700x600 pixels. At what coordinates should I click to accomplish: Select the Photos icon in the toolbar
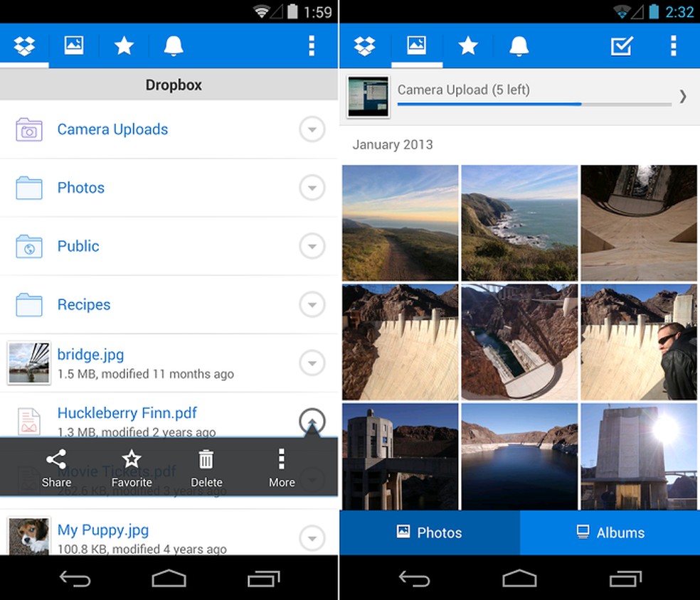pyautogui.click(x=417, y=45)
